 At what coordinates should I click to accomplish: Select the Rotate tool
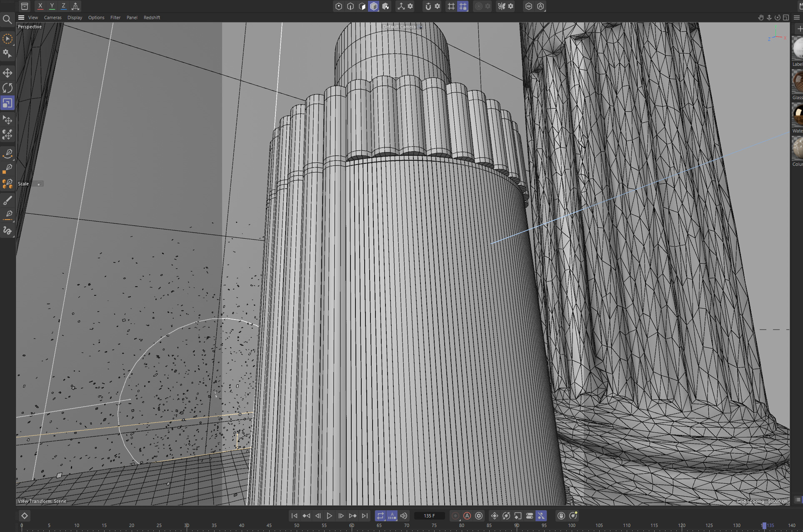pos(8,88)
